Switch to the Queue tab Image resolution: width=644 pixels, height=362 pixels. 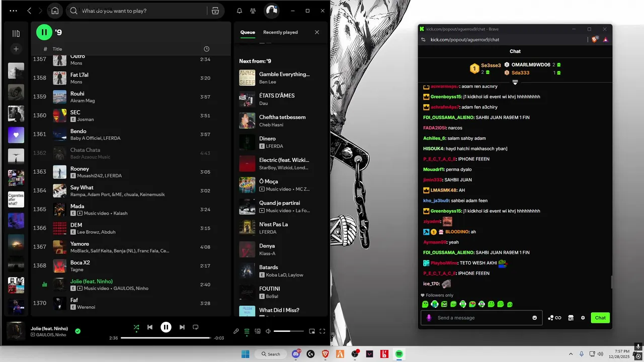coord(248,32)
